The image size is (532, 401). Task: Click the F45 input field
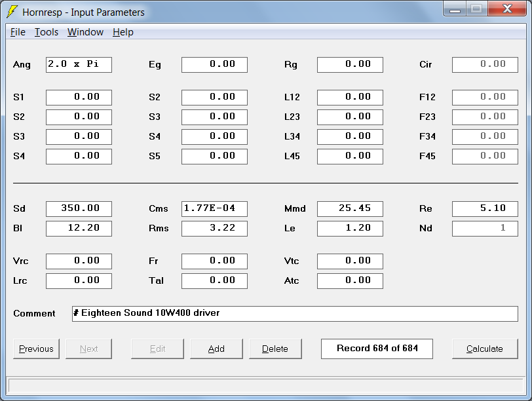(x=485, y=157)
